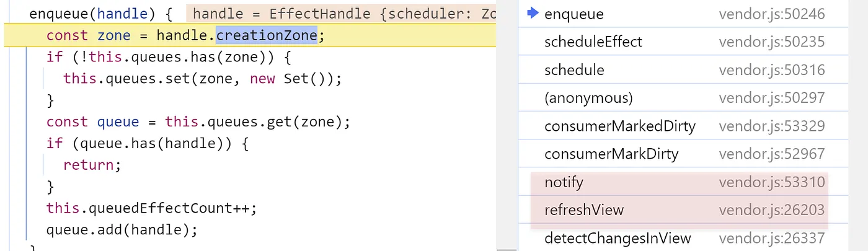868x251 pixels.
Task: Click the queuedEffectCount++ code line
Action: point(151,206)
